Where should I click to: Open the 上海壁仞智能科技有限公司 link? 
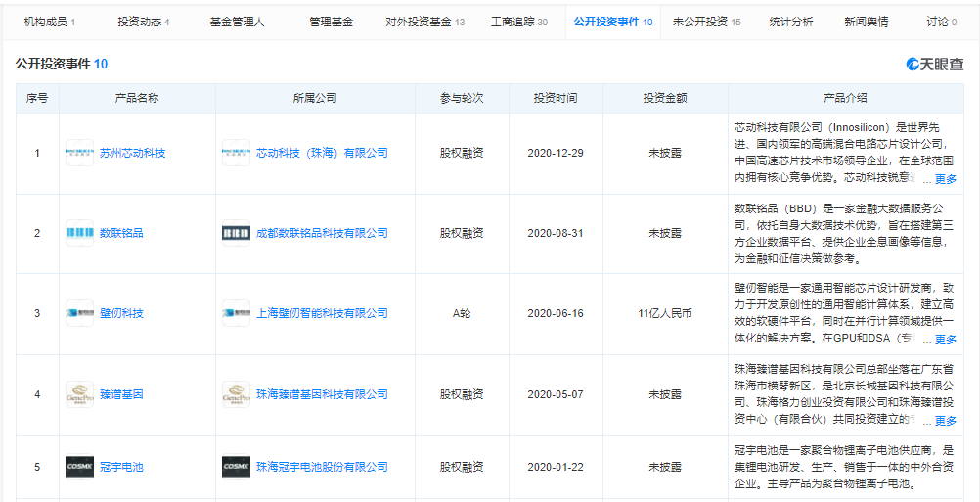[x=323, y=313]
